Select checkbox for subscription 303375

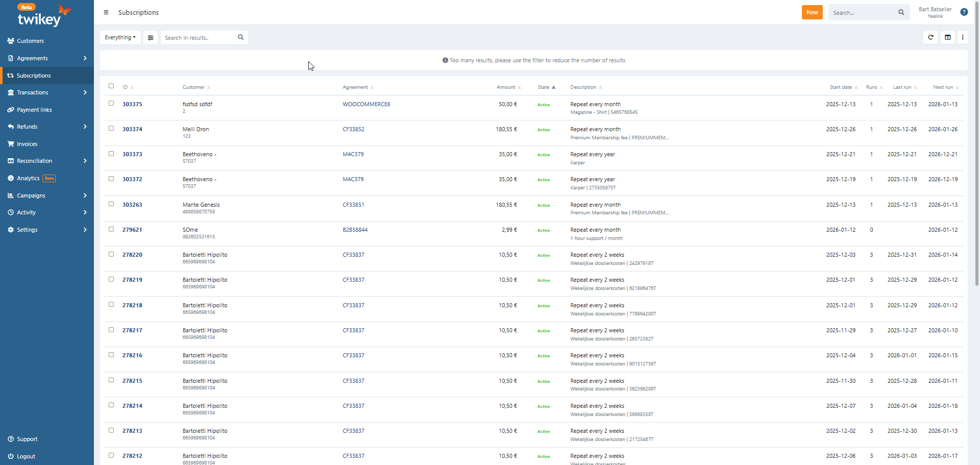click(x=111, y=104)
